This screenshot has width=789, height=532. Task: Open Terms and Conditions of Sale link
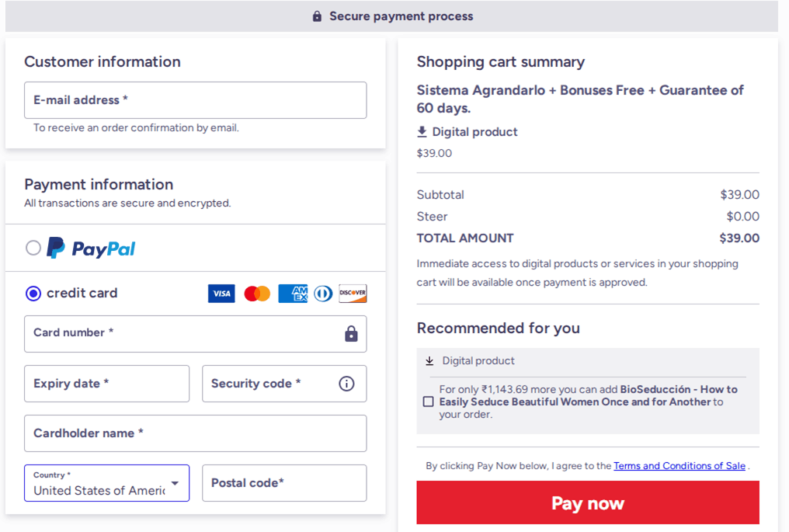(x=680, y=466)
